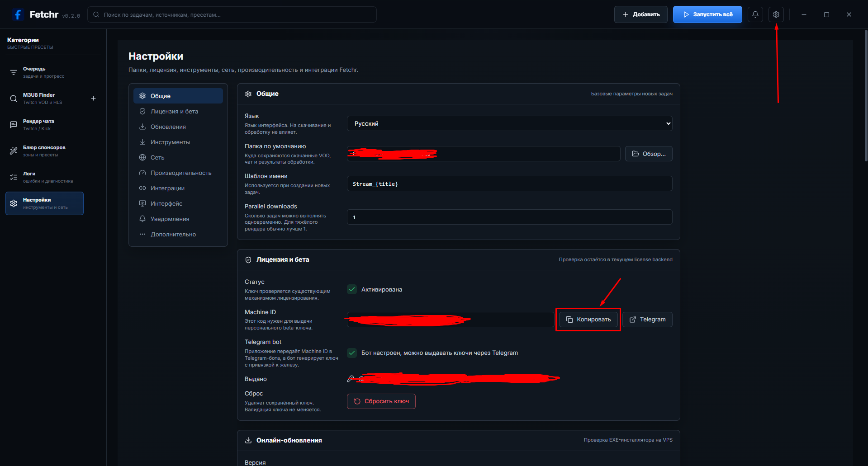Edit the Шаблон имени field
The height and width of the screenshot is (466, 868).
pos(509,184)
